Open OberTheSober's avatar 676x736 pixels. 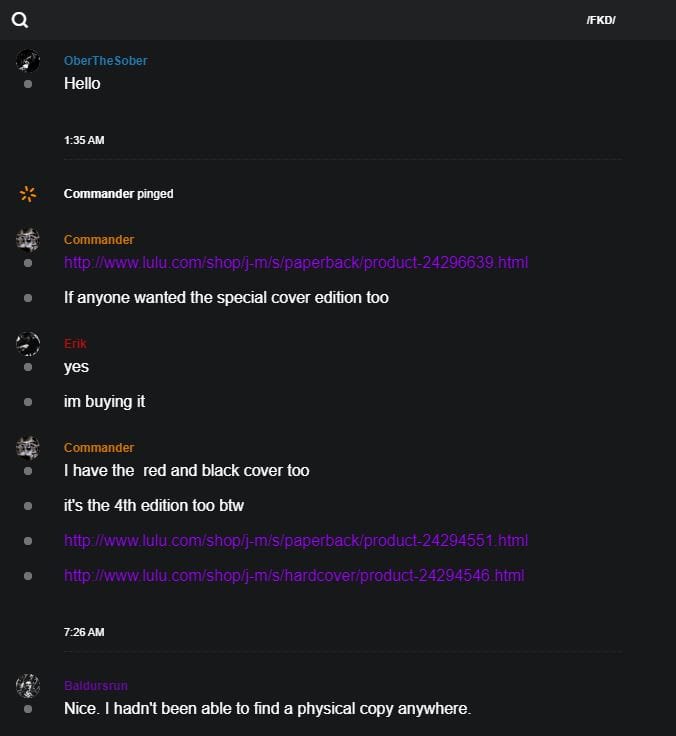coord(28,60)
